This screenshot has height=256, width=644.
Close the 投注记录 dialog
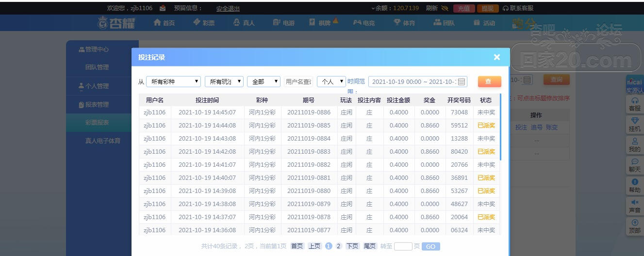496,57
